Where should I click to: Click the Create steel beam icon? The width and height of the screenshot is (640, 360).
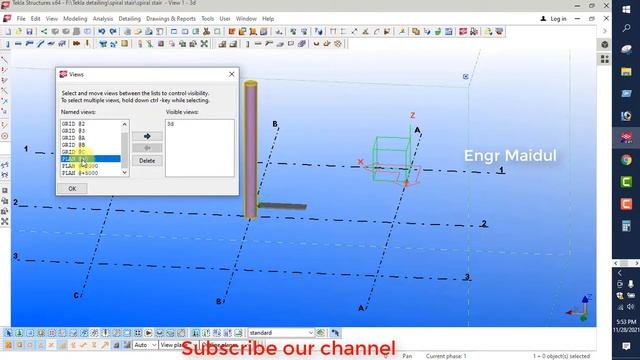18,44
